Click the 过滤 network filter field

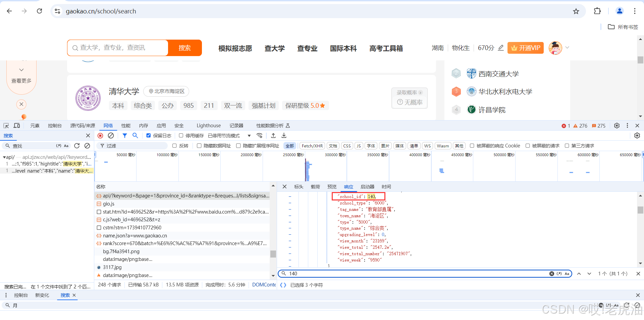pos(132,146)
